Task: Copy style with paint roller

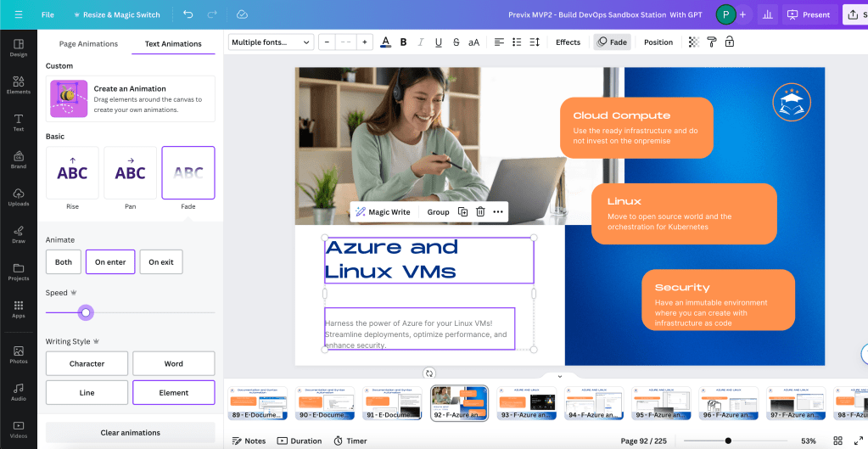Action: coord(712,42)
